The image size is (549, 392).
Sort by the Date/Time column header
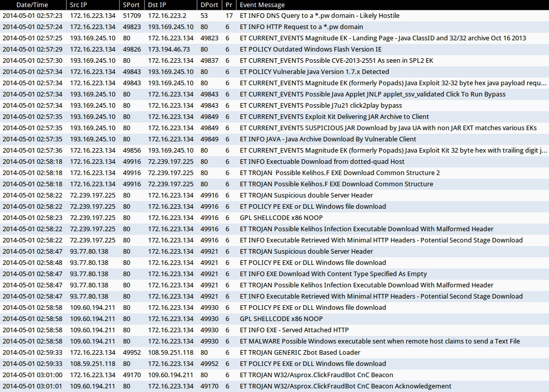[x=32, y=5]
